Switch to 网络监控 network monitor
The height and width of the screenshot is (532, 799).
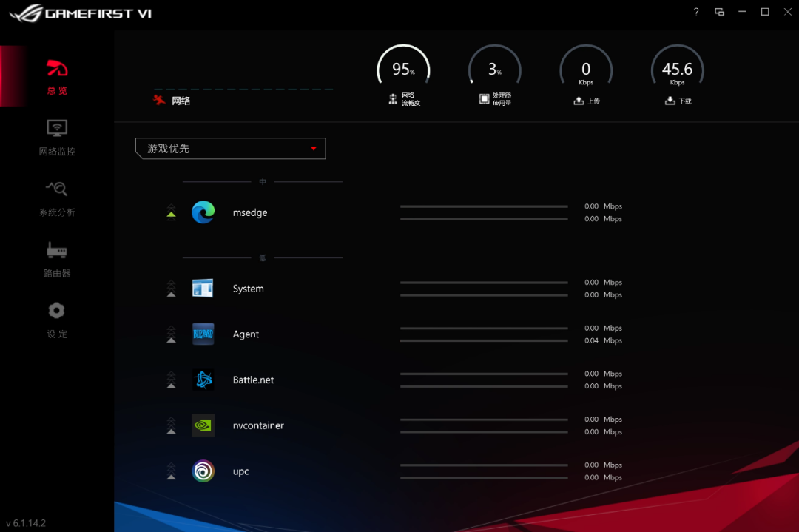click(56, 137)
